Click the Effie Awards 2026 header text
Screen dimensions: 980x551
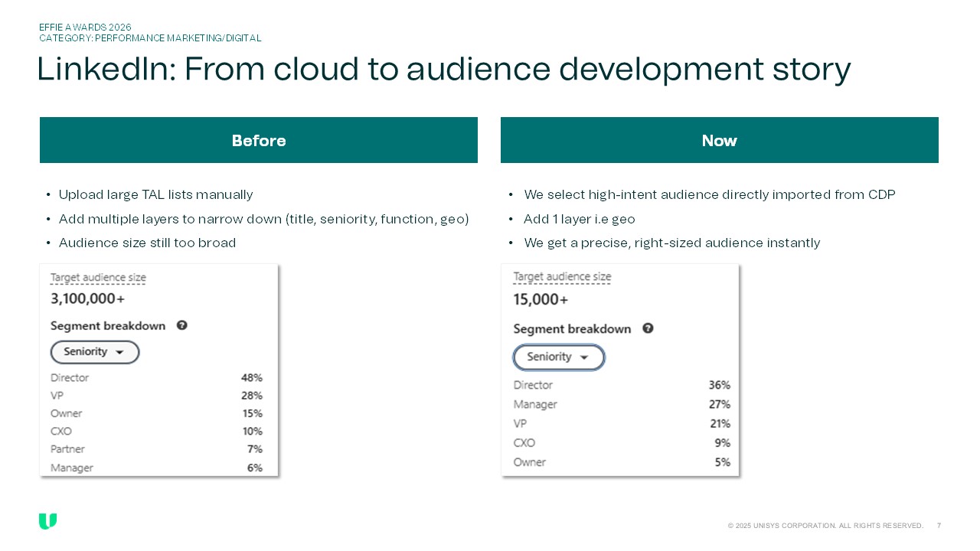pos(85,27)
